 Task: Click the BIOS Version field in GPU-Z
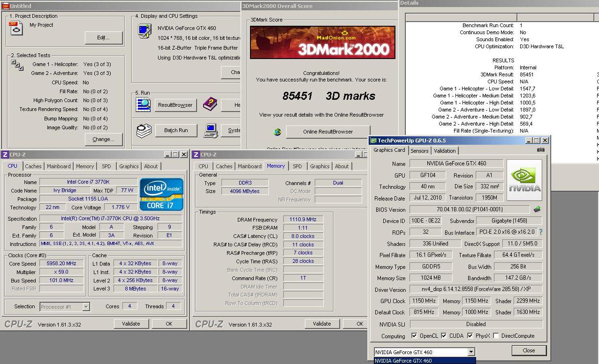pos(470,209)
